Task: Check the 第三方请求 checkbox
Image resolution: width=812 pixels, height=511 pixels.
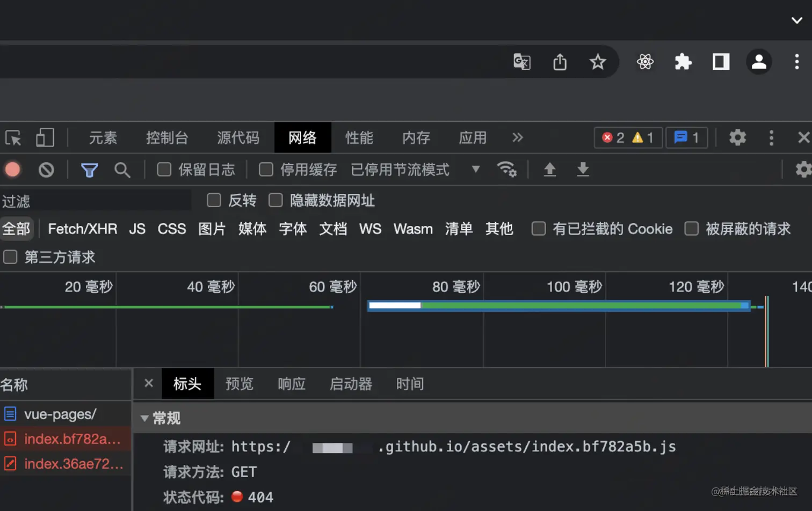Action: (x=10, y=257)
